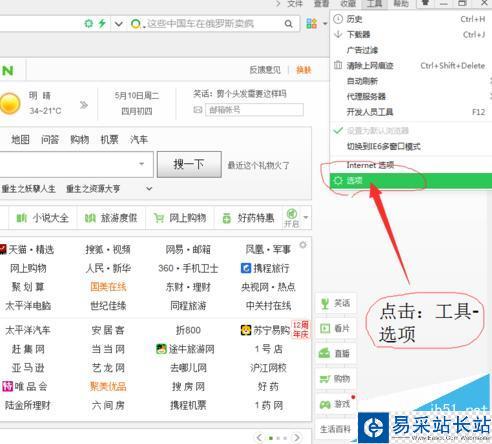
Task: Click the 搜一下 search button
Action: click(189, 164)
